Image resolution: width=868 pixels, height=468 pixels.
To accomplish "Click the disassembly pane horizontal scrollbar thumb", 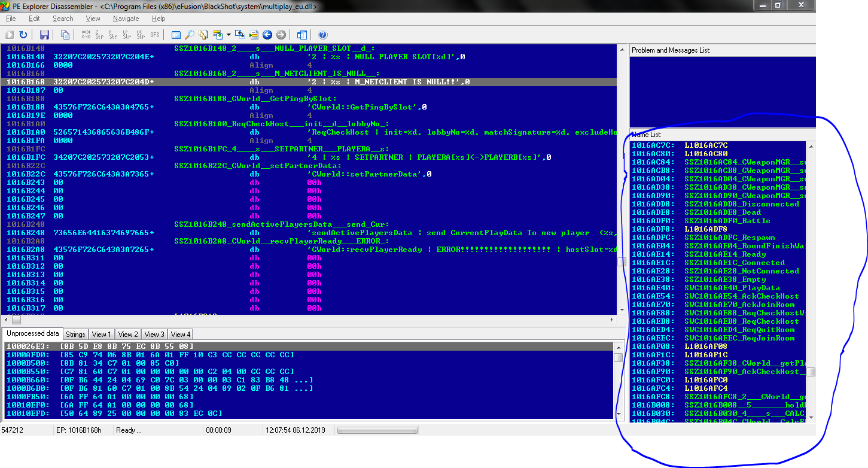I will pyautogui.click(x=16, y=320).
